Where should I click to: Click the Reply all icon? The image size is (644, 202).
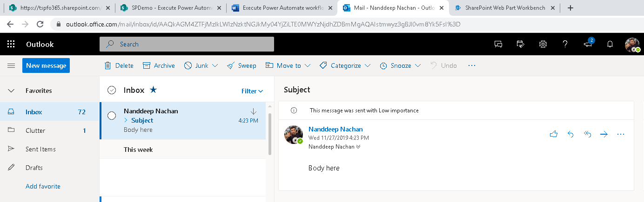587,134
